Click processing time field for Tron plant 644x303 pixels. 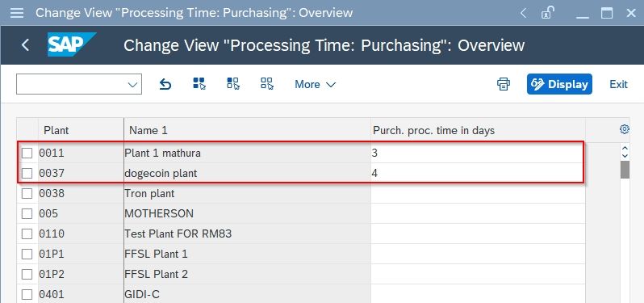(478, 194)
